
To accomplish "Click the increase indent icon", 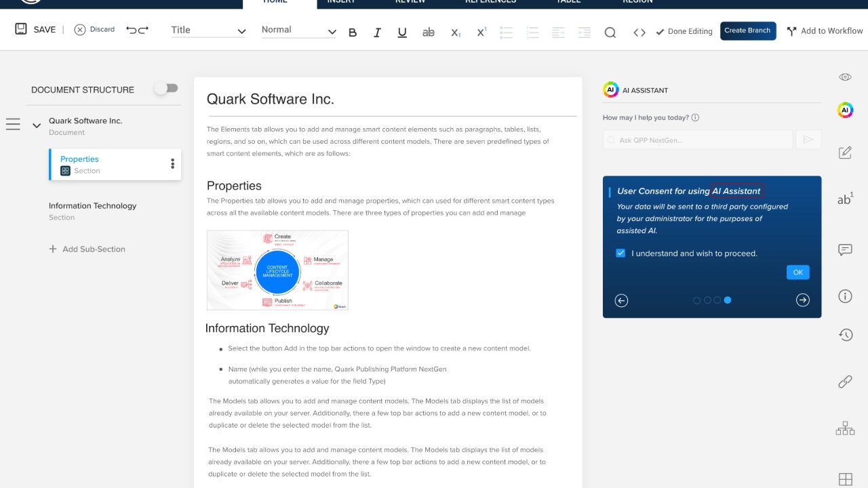I will pyautogui.click(x=584, y=32).
